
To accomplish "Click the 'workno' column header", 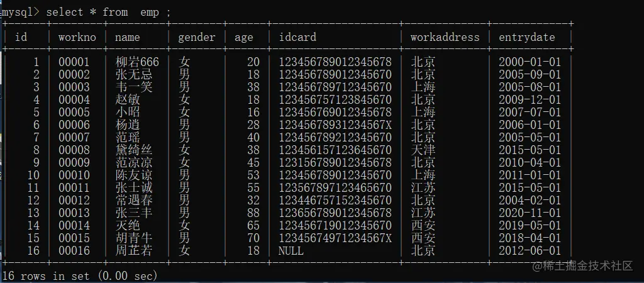I will pyautogui.click(x=77, y=37).
